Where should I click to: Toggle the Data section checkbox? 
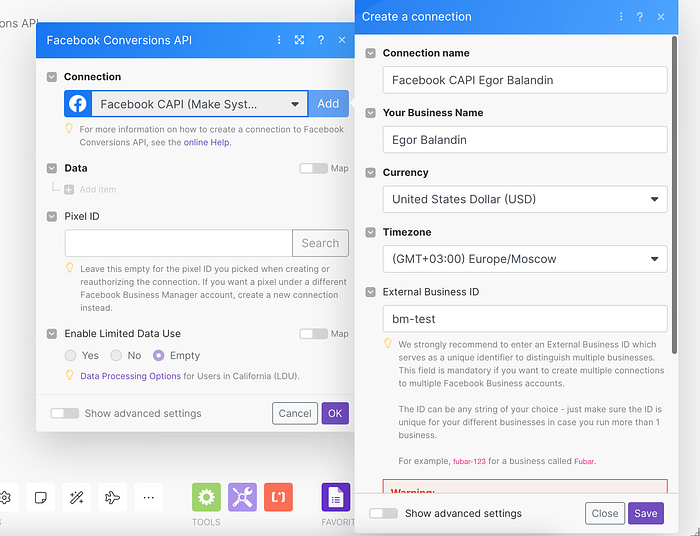coord(52,168)
